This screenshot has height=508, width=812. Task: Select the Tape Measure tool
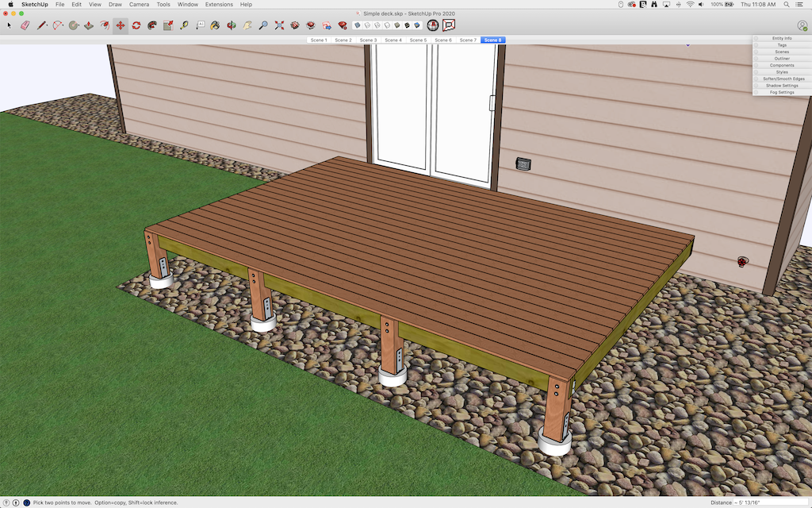(184, 25)
